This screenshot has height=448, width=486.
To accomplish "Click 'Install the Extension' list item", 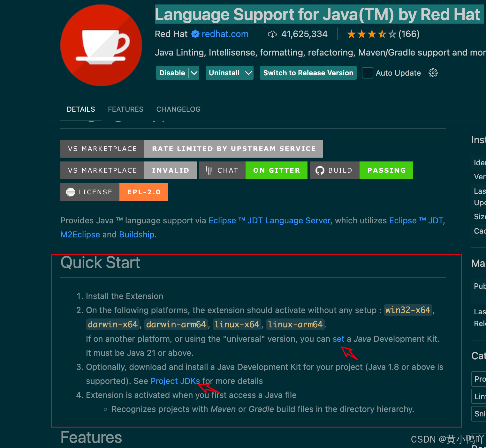I will point(125,296).
